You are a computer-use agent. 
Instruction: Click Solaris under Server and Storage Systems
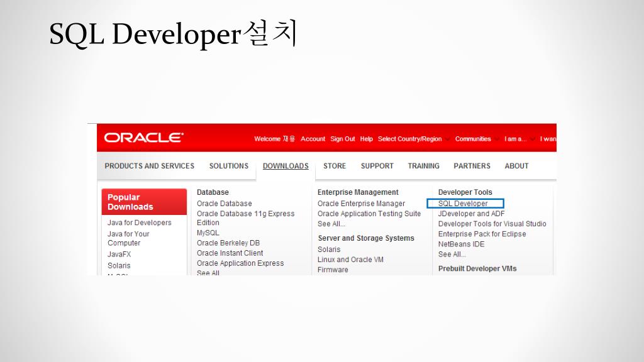(329, 250)
